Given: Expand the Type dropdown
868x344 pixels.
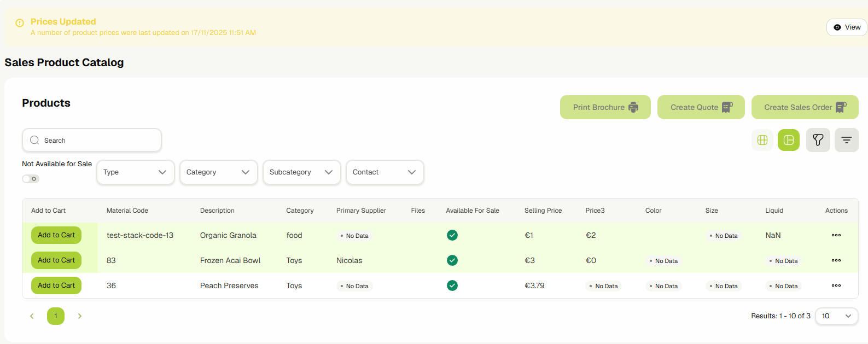Looking at the screenshot, I should [x=135, y=172].
